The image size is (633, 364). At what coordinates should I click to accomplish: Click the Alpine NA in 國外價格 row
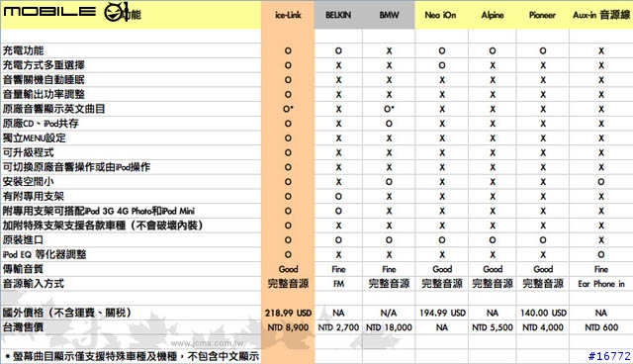point(493,313)
